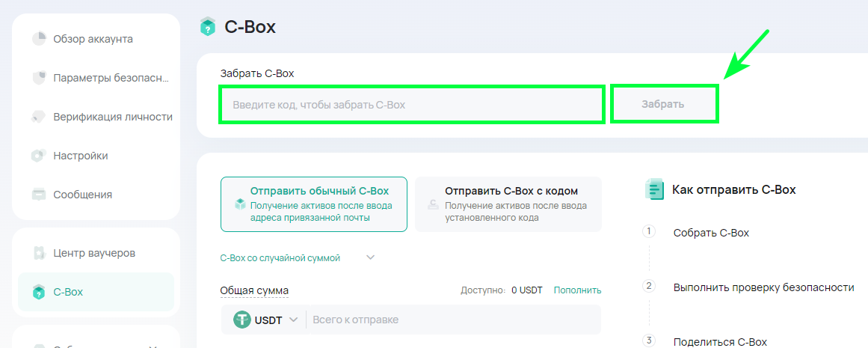Go to Верификация личности page
The height and width of the screenshot is (348, 868).
pos(113,117)
